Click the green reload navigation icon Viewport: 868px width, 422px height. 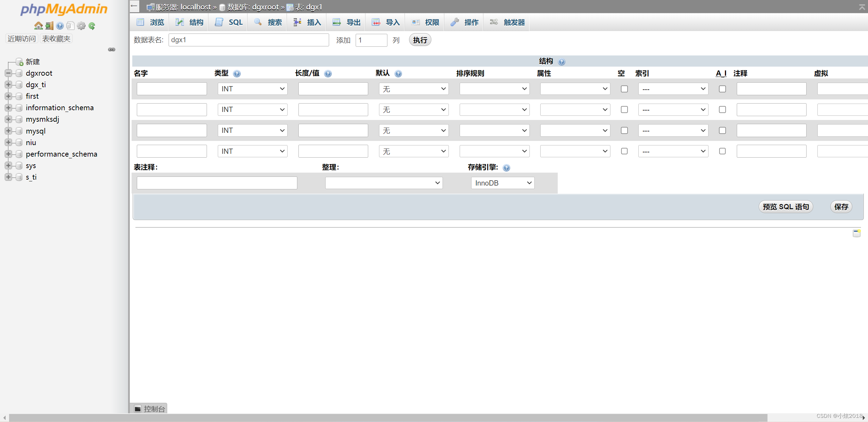pyautogui.click(x=92, y=25)
